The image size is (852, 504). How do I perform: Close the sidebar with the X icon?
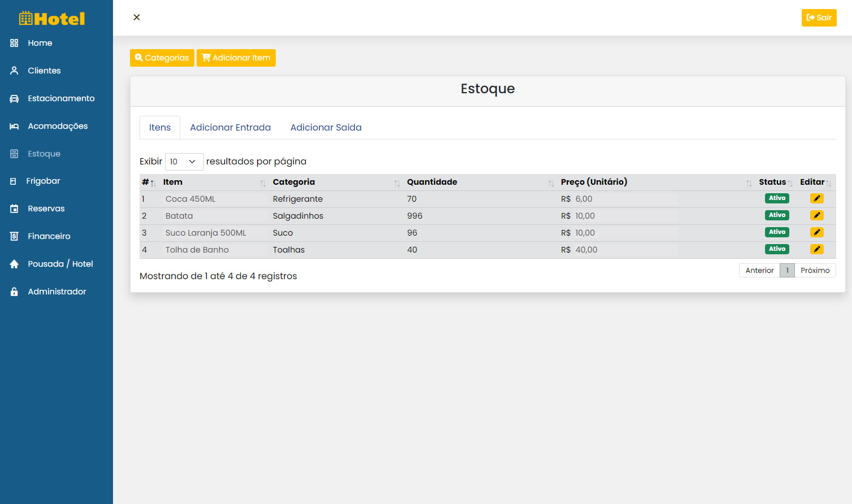[137, 18]
